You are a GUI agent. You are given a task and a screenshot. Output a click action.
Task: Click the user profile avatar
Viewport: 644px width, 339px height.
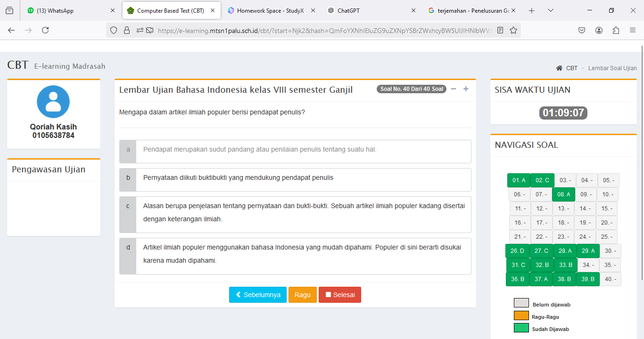[x=53, y=102]
